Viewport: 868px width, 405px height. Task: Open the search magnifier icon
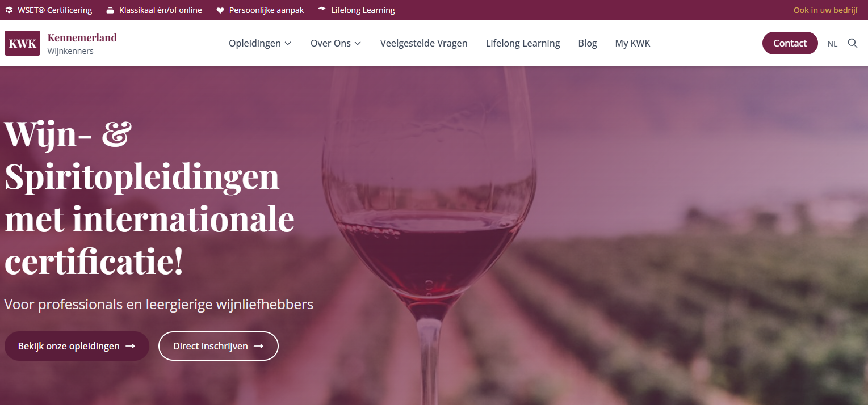pyautogui.click(x=853, y=43)
